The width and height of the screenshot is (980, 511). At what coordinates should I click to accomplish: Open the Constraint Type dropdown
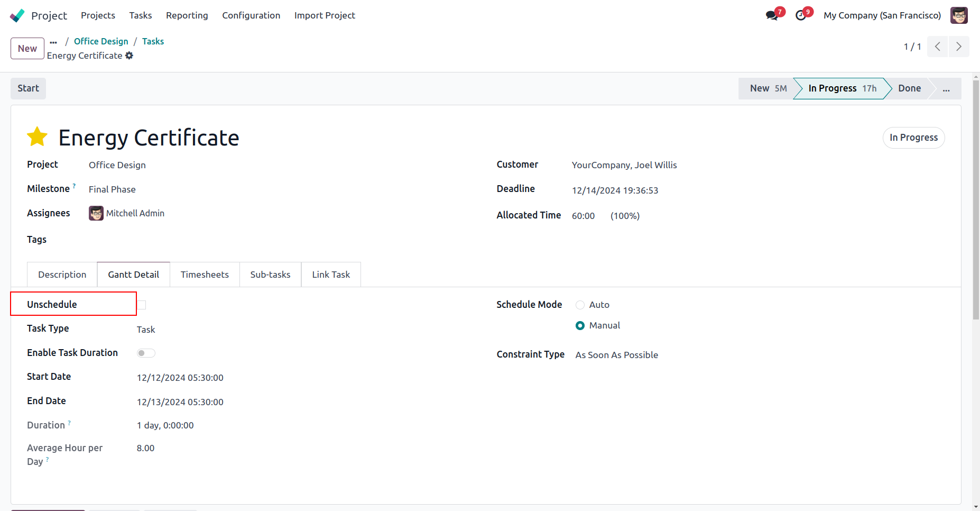pyautogui.click(x=616, y=355)
